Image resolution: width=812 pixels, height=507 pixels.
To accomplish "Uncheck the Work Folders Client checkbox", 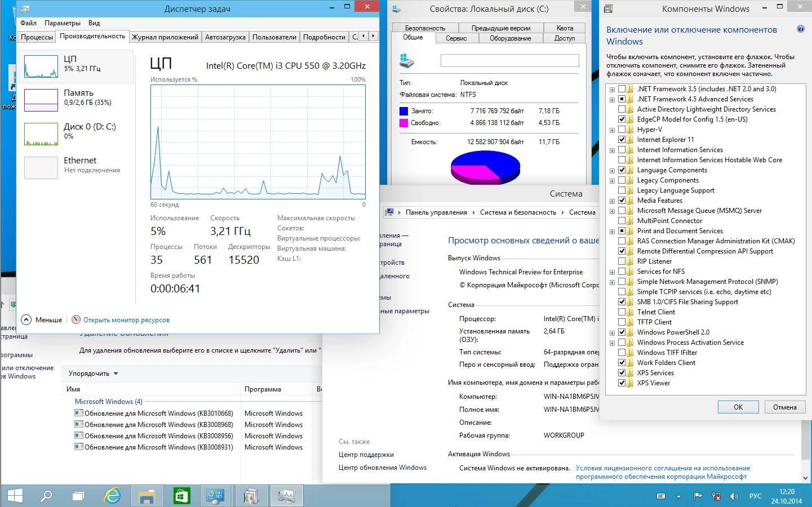I will [622, 363].
